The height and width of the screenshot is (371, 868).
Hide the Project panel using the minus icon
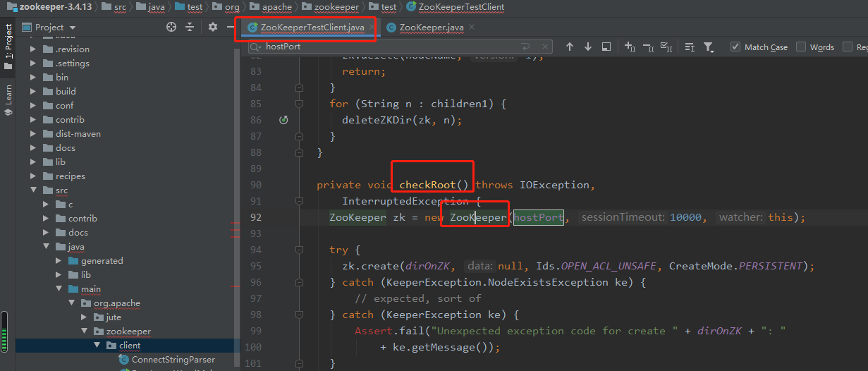click(230, 27)
